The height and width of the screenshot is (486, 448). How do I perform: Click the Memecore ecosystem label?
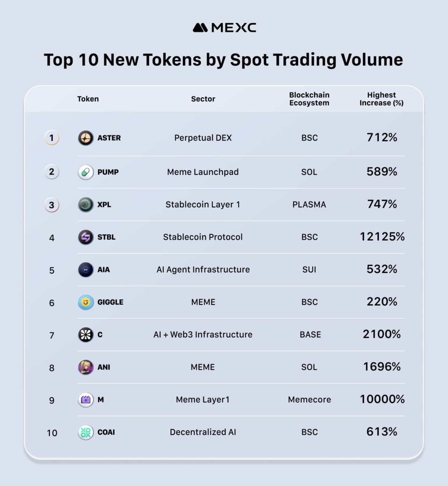pos(309,400)
